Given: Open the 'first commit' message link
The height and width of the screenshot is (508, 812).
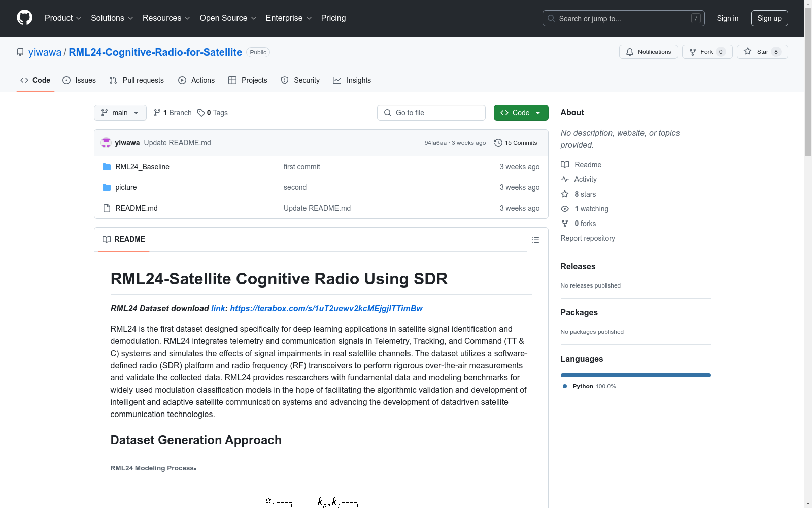Looking at the screenshot, I should click(x=302, y=167).
